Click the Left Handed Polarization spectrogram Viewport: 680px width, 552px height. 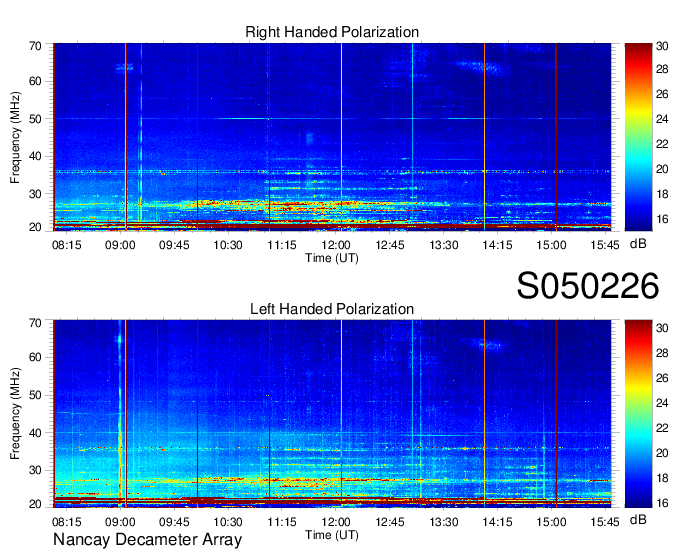tap(332, 414)
